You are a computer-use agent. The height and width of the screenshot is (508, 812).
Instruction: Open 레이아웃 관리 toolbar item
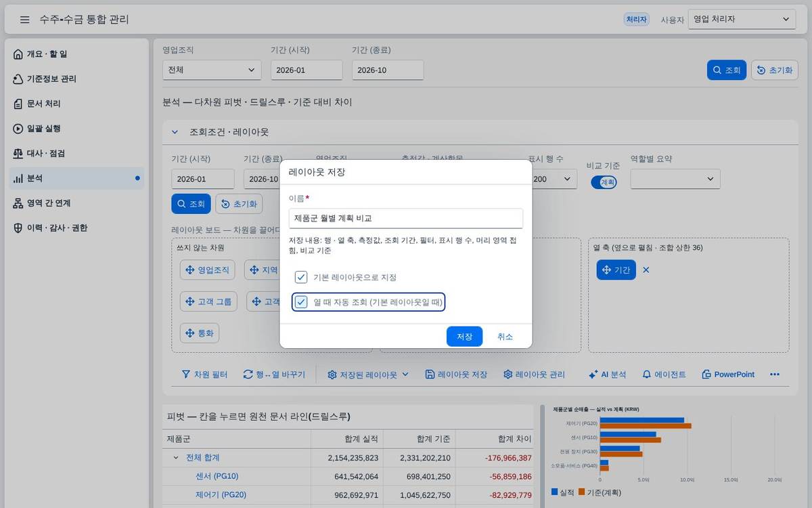tap(534, 375)
